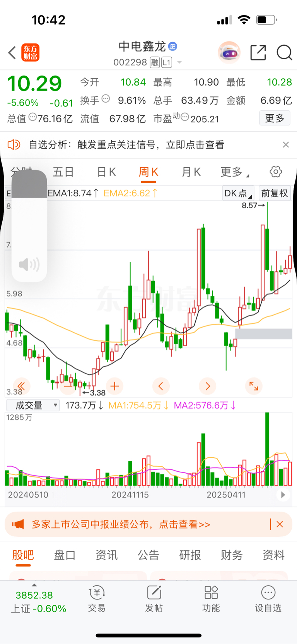297x644 pixels.
Task: Tap the L1 level badge
Action: click(167, 62)
